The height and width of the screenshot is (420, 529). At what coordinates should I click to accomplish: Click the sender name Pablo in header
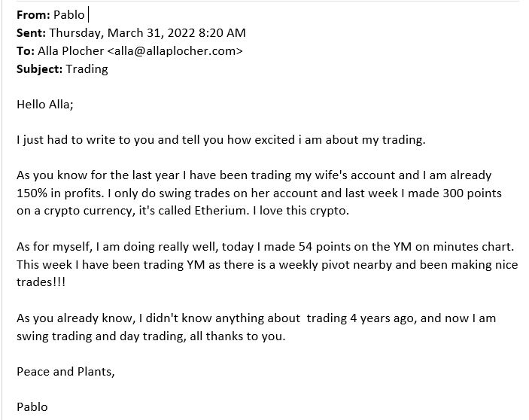(x=68, y=15)
